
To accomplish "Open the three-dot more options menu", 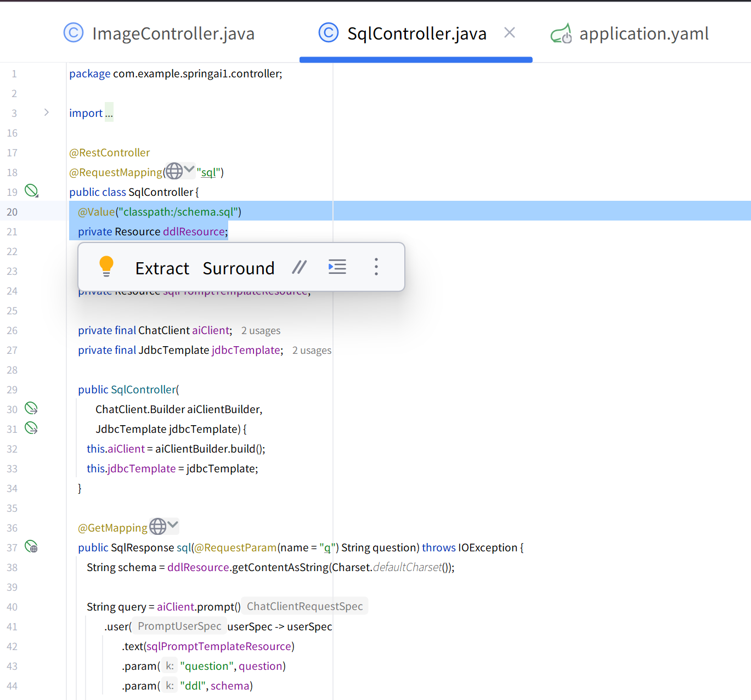I will point(376,267).
